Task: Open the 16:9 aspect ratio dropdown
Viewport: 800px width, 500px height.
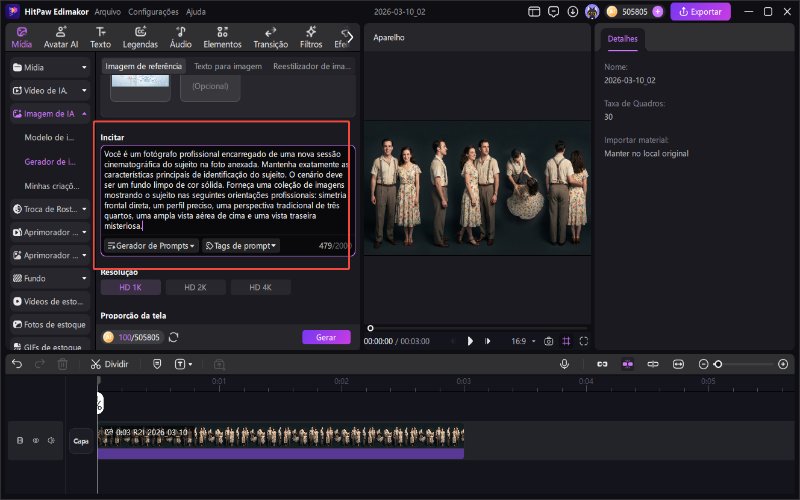Action: [x=522, y=341]
